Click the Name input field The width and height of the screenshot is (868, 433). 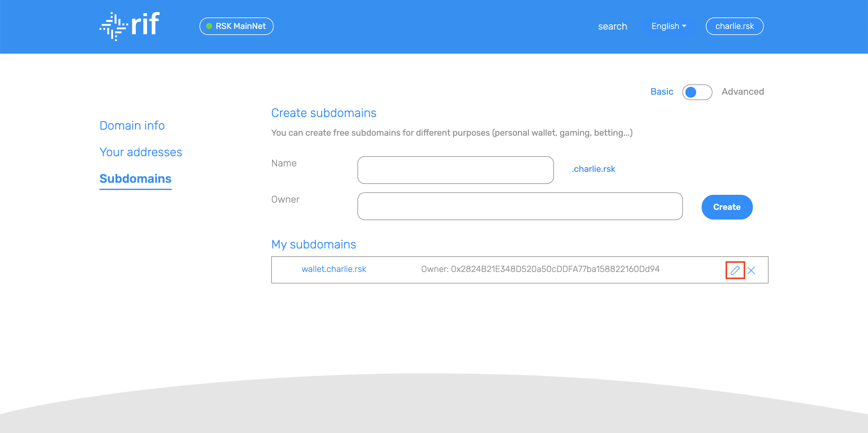click(455, 169)
